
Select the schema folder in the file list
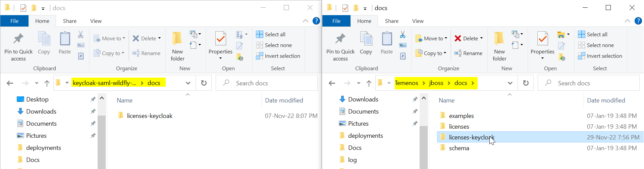tap(459, 148)
